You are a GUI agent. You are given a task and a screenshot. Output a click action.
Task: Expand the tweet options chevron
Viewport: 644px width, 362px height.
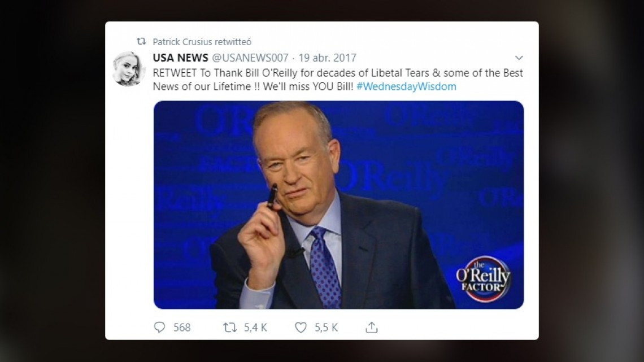pyautogui.click(x=519, y=58)
